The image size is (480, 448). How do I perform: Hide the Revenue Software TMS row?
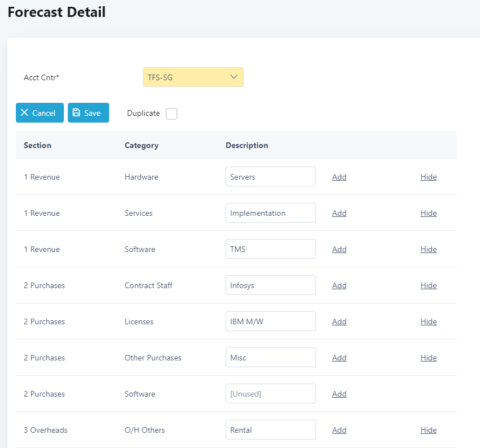[429, 249]
